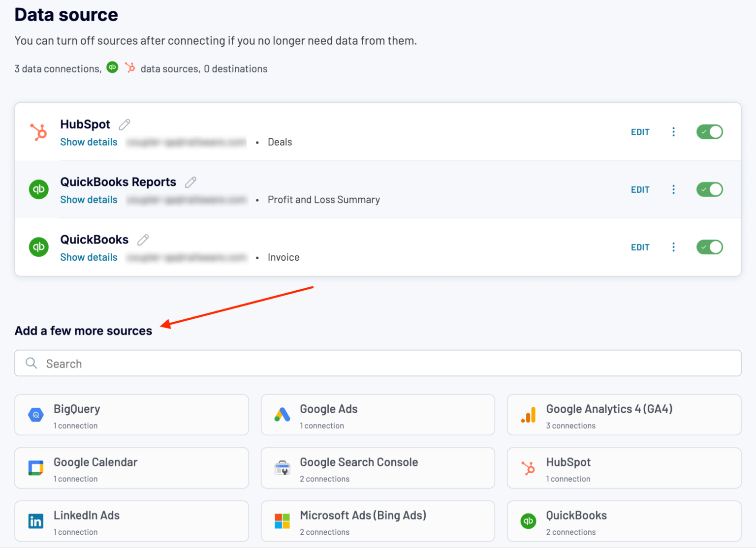Image resolution: width=756 pixels, height=548 pixels.
Task: Open the three-dot menu for HubSpot
Action: pyautogui.click(x=673, y=132)
